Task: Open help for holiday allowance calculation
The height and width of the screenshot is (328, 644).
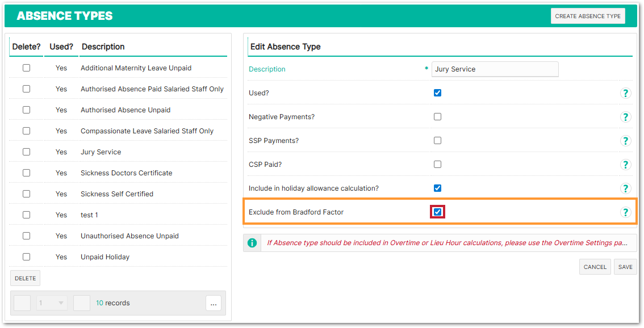Action: pos(625,188)
